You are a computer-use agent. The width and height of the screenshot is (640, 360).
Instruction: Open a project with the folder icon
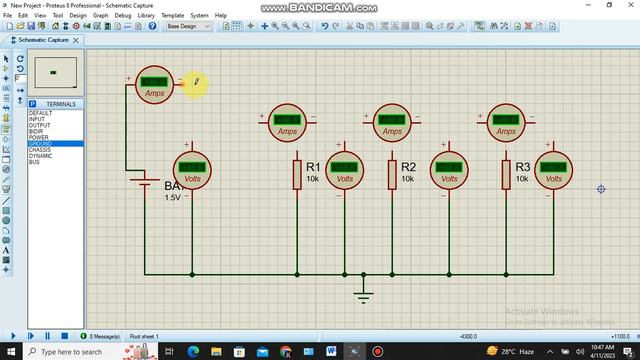point(20,26)
